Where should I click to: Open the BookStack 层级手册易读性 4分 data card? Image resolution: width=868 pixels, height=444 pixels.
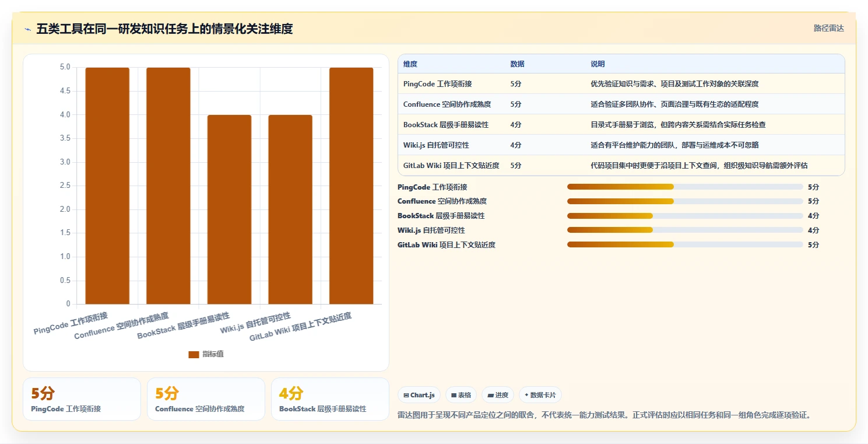tap(330, 399)
